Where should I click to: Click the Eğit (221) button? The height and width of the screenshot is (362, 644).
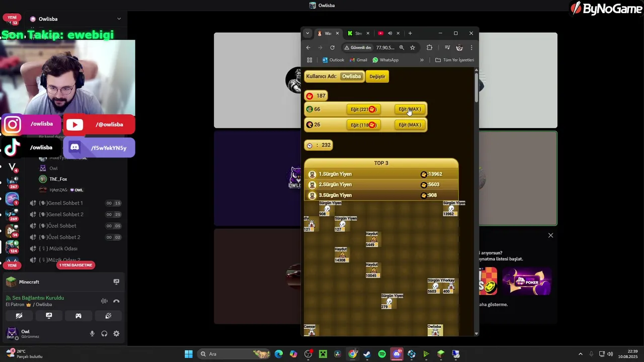click(363, 109)
